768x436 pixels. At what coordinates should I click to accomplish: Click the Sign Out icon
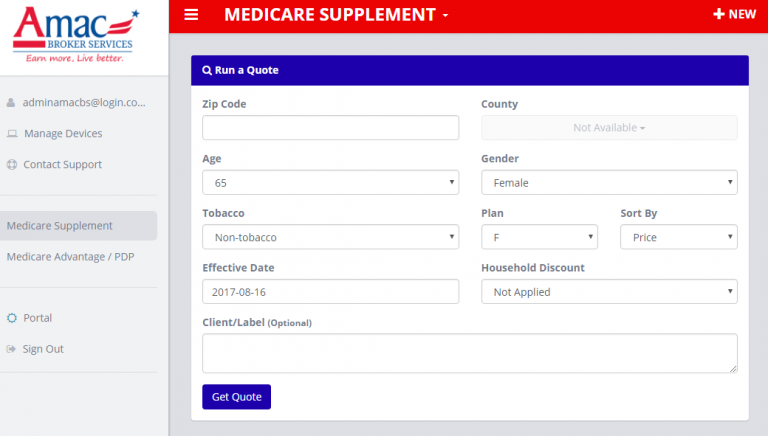12,349
